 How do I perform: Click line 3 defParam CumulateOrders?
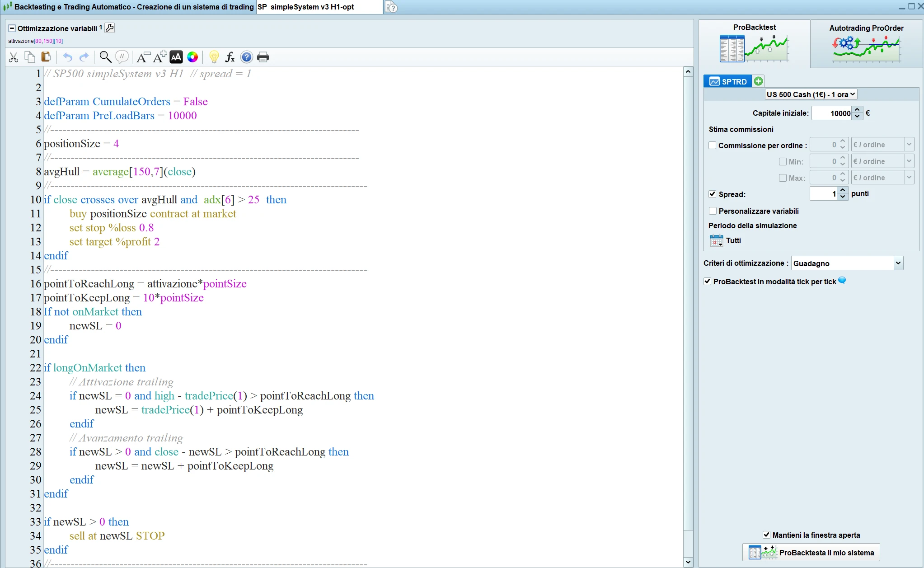point(126,102)
